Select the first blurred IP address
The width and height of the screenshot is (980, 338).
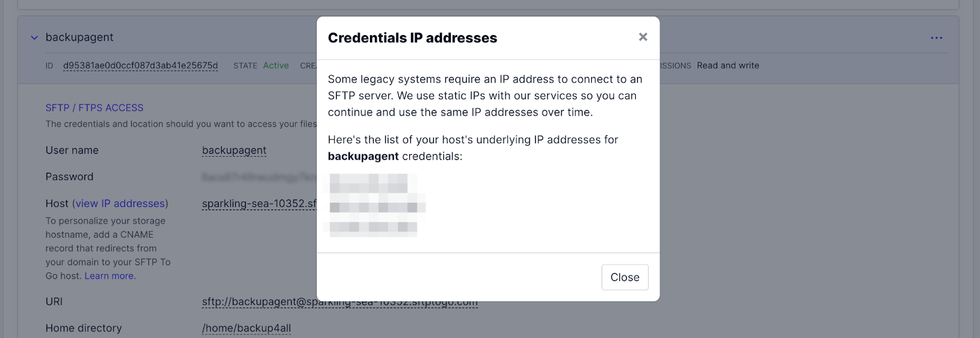[x=369, y=183]
